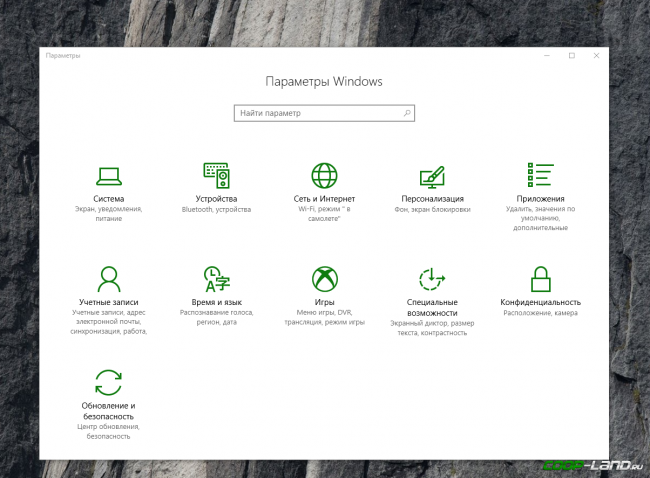Open the Игры Xbox icon

point(324,279)
